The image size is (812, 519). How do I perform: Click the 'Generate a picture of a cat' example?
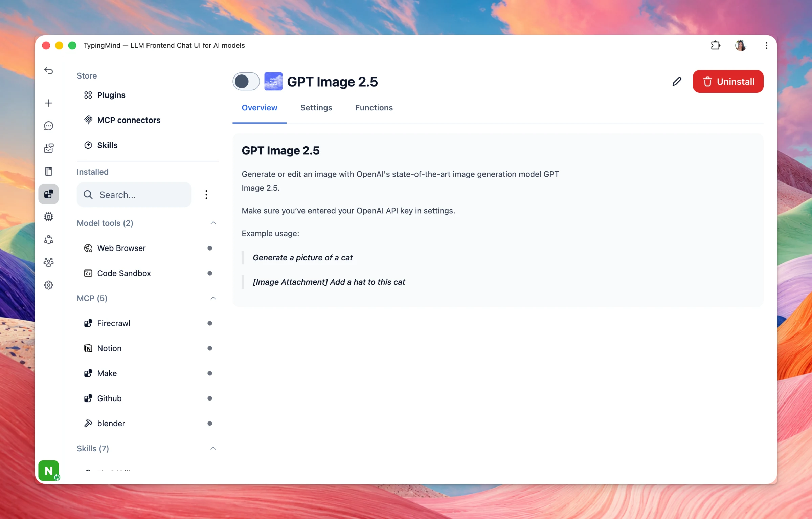pos(302,258)
